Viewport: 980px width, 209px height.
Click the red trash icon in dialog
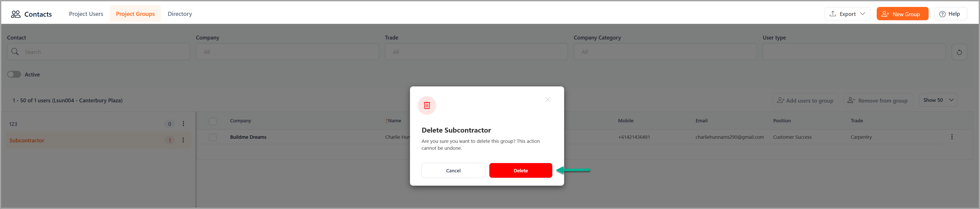pos(426,105)
